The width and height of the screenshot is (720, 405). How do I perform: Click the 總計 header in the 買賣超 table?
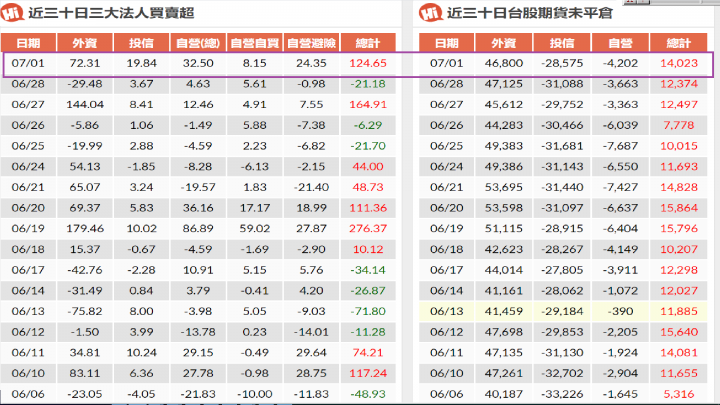tap(368, 43)
